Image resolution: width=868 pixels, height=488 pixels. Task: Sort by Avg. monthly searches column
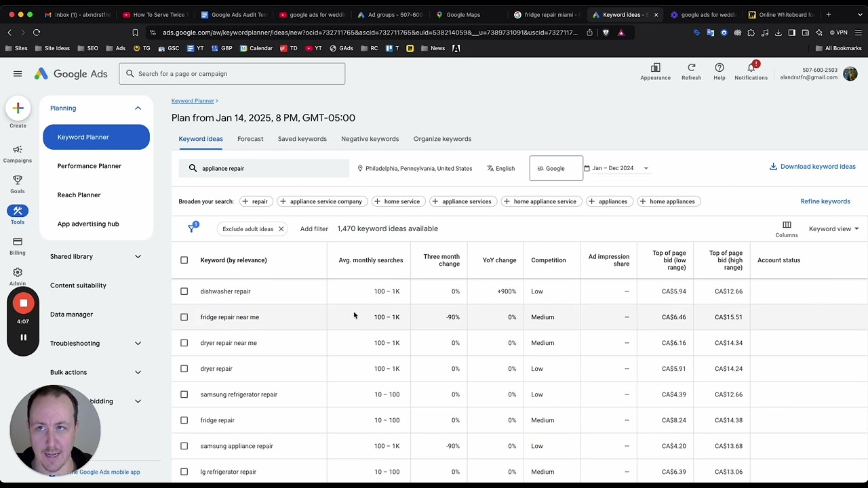(x=371, y=260)
